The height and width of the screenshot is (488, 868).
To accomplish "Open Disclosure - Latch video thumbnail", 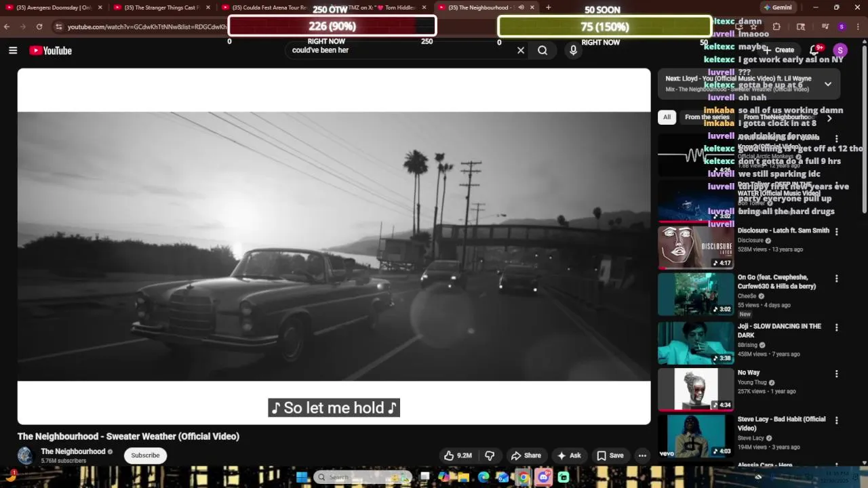I will [696, 247].
